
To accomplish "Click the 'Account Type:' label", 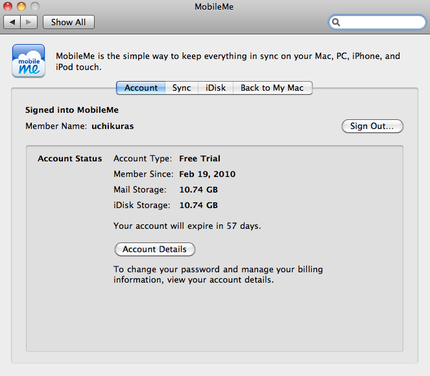I will [x=143, y=159].
